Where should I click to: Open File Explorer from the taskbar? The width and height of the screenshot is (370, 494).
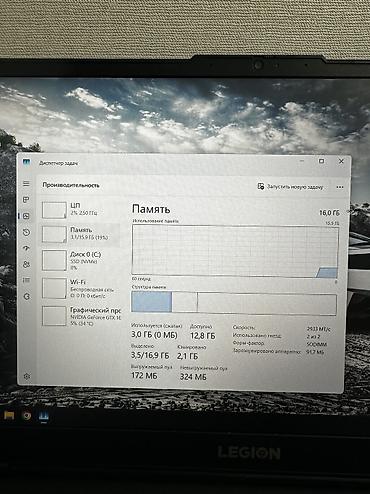(x=9, y=415)
